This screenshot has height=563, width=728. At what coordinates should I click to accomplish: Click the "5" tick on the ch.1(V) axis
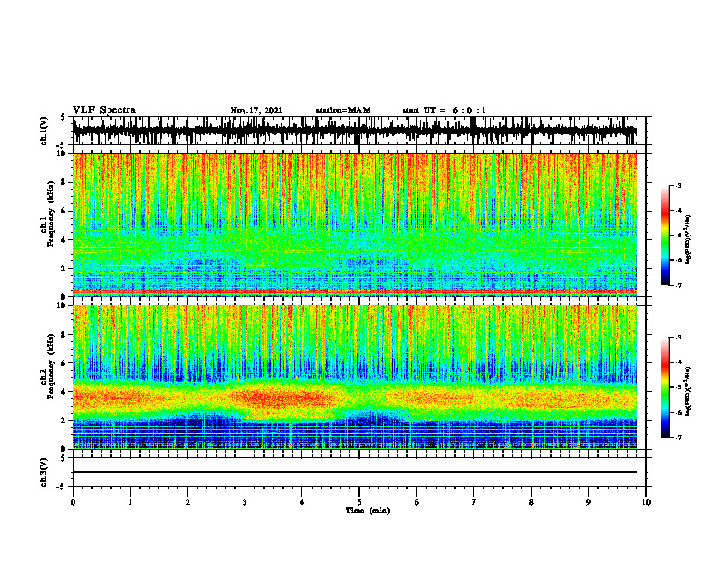point(63,117)
